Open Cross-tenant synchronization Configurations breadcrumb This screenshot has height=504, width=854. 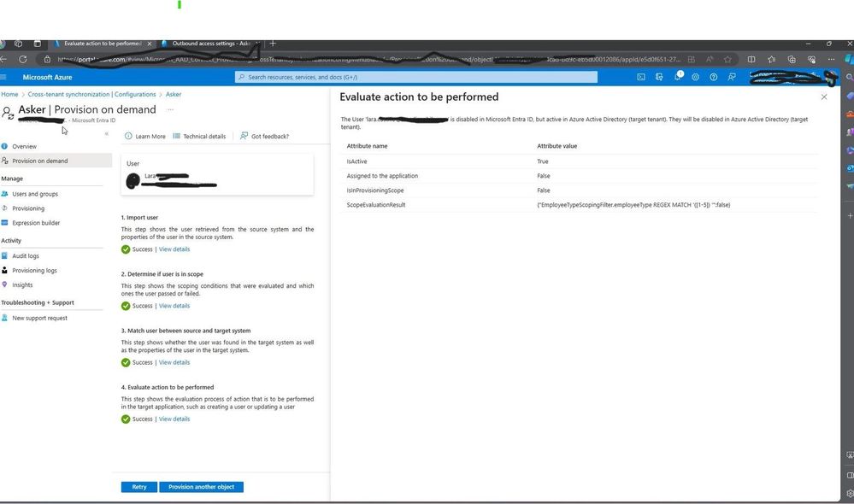pyautogui.click(x=91, y=94)
